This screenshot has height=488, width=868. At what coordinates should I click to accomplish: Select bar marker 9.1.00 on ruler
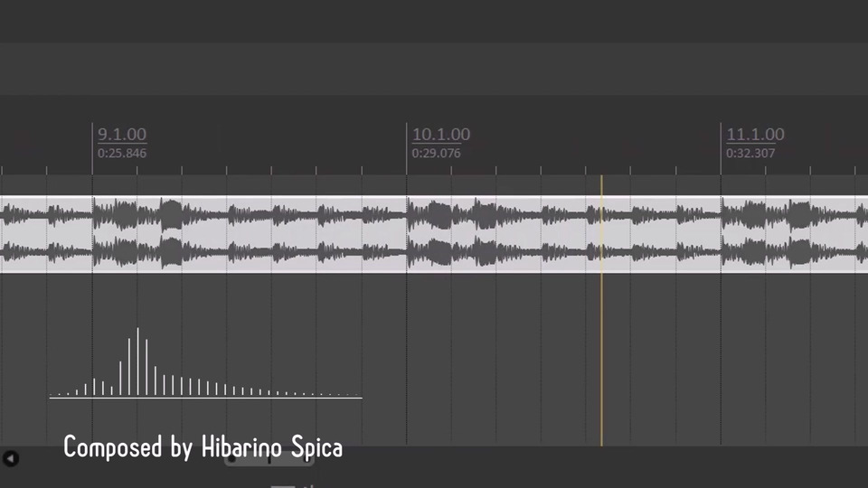tap(122, 135)
